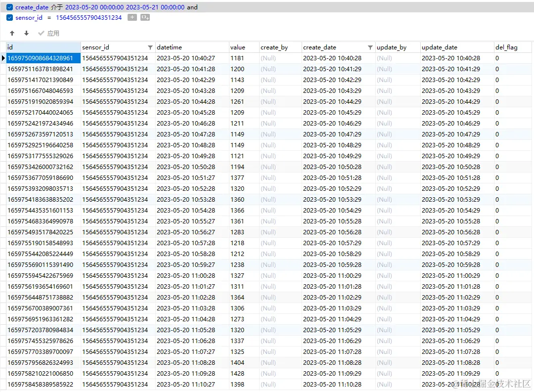Change the create_date field name in the filter

(x=32, y=7)
